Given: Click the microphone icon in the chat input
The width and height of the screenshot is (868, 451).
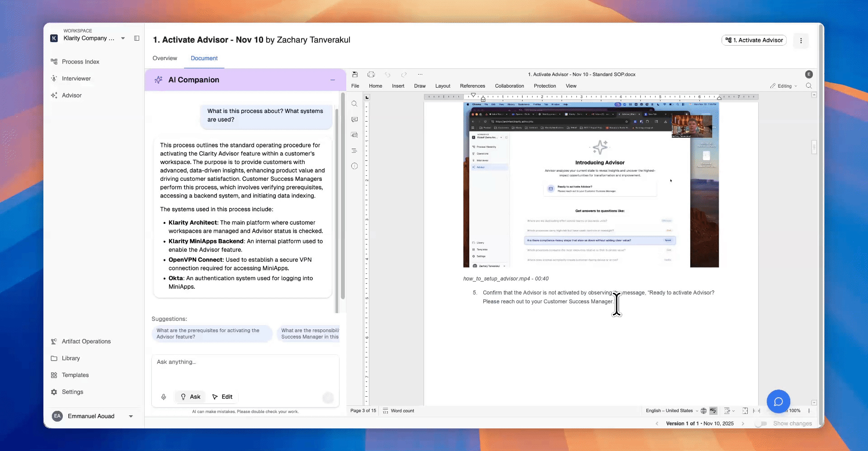Looking at the screenshot, I should [164, 397].
